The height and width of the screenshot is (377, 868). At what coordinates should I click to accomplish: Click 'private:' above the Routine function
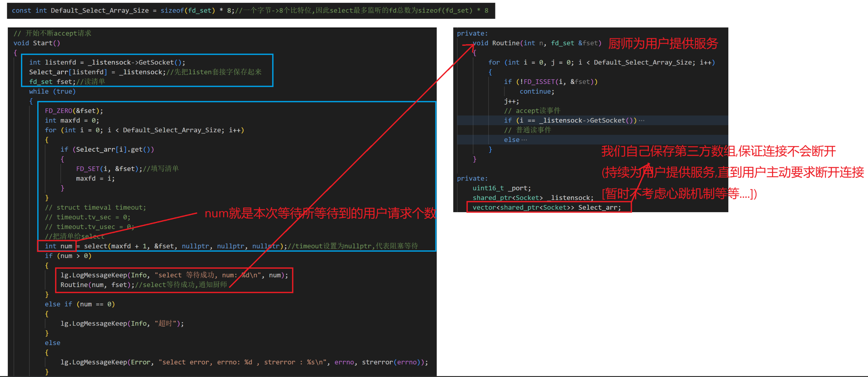tap(473, 34)
